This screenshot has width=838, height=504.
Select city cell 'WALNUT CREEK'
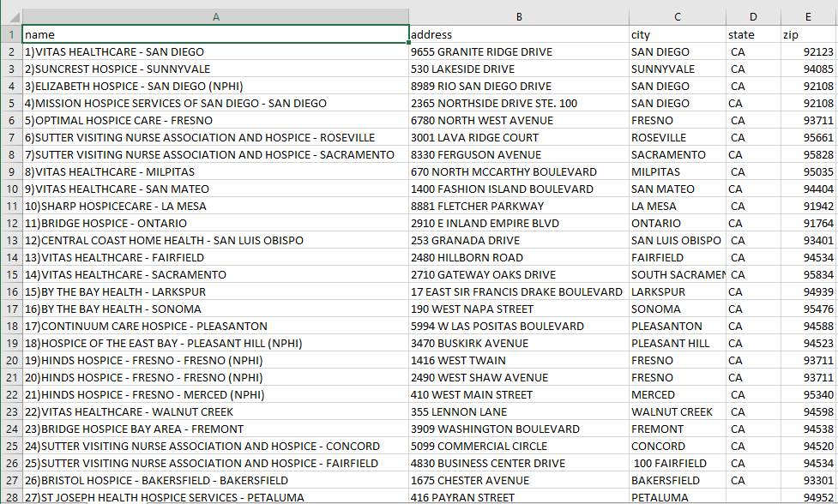(x=677, y=411)
